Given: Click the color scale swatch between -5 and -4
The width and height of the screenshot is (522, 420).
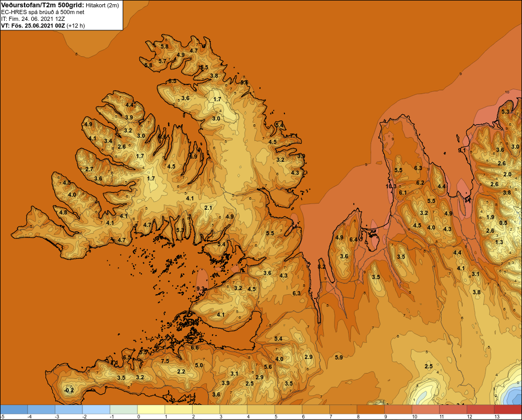Looking at the screenshot, I should pos(14,410).
